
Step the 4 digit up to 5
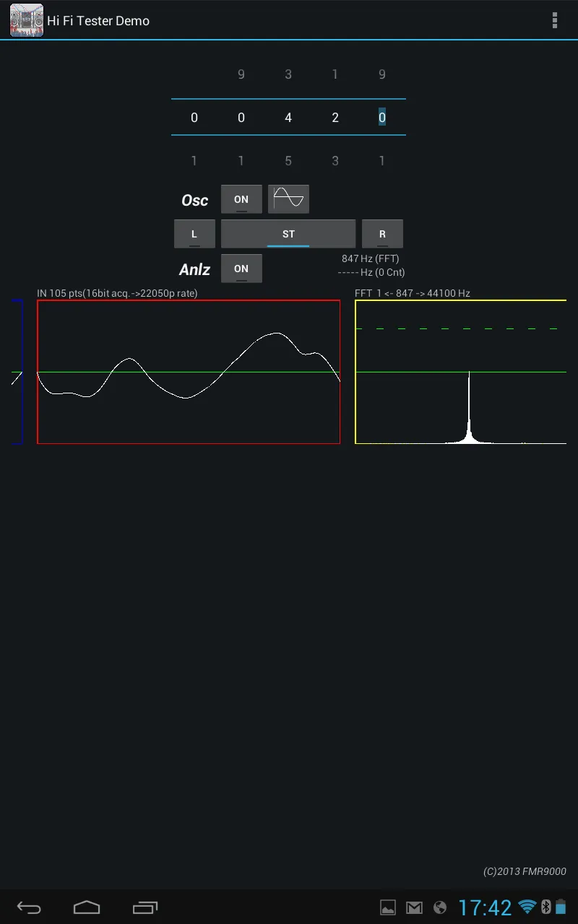tap(288, 160)
